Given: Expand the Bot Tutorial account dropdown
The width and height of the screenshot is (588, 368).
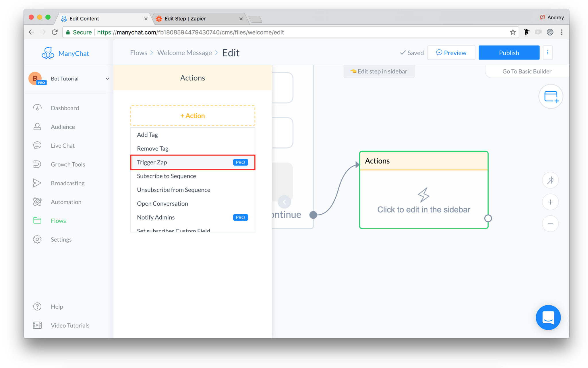Looking at the screenshot, I should 107,79.
